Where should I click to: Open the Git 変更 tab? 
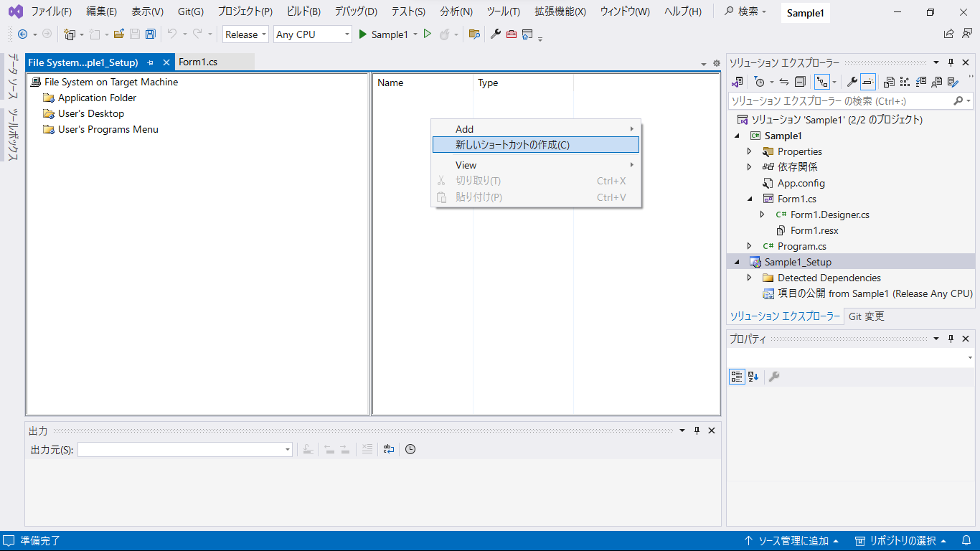(x=867, y=316)
